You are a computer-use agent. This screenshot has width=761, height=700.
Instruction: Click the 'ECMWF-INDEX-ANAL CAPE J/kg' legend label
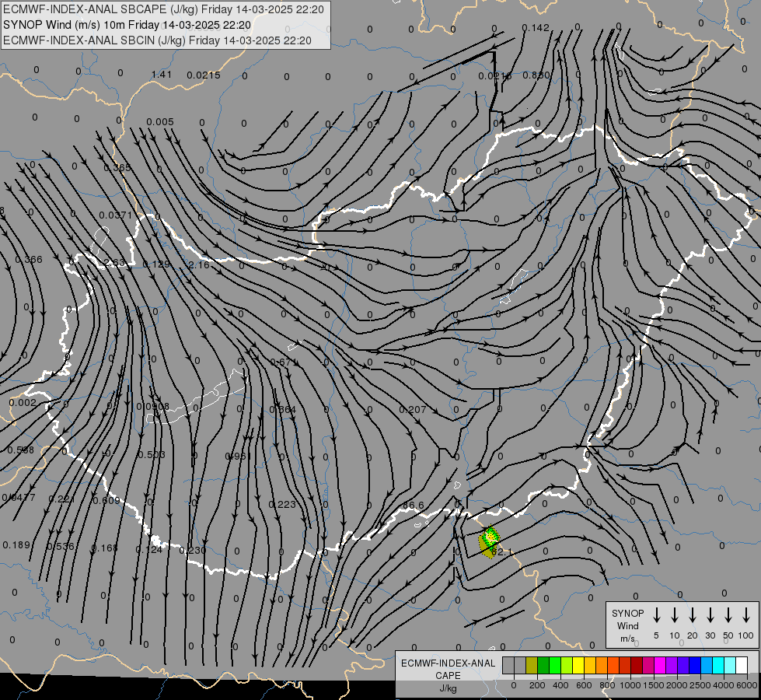tap(448, 675)
